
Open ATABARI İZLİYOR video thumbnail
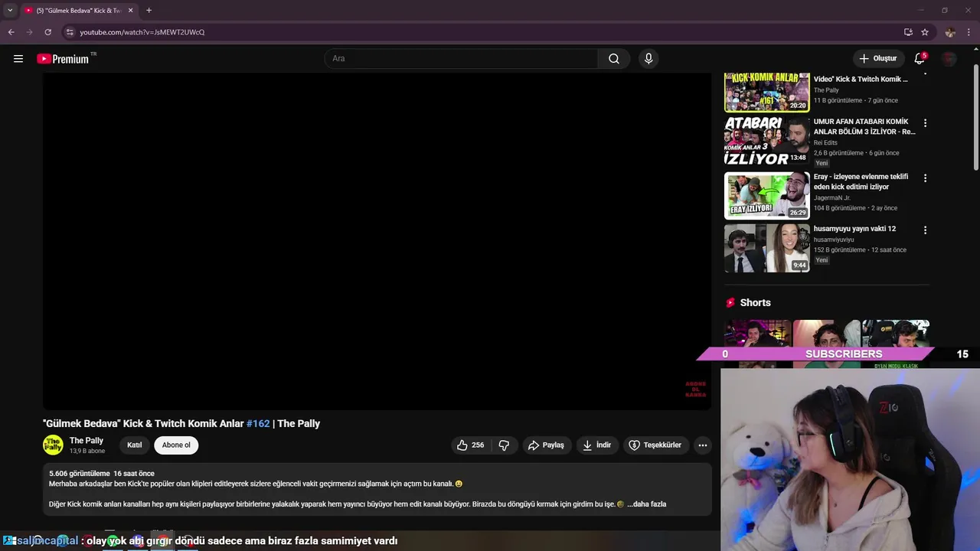tap(766, 141)
